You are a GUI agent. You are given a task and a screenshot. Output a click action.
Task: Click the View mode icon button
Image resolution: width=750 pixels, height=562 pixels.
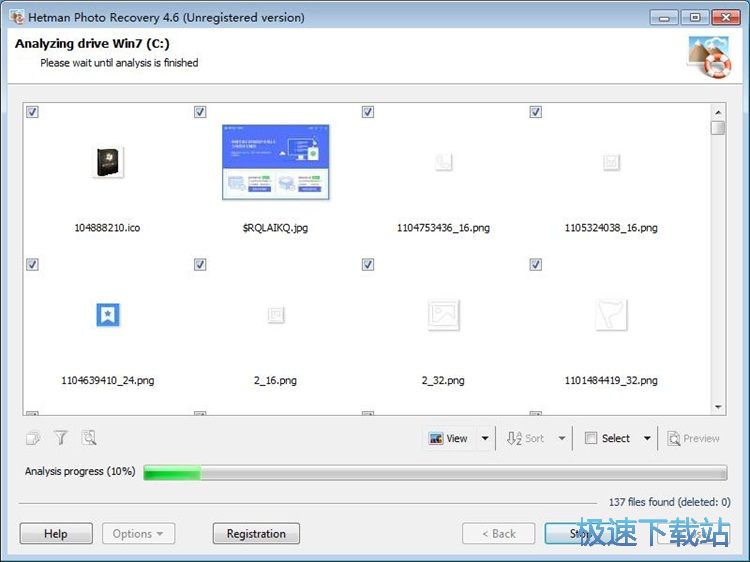tap(447, 438)
